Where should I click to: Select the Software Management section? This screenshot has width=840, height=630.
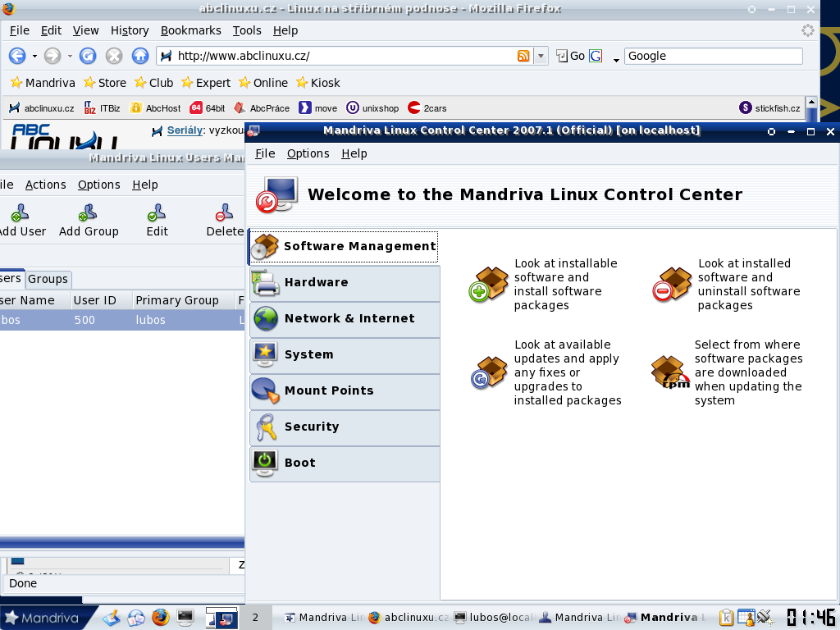pos(344,246)
